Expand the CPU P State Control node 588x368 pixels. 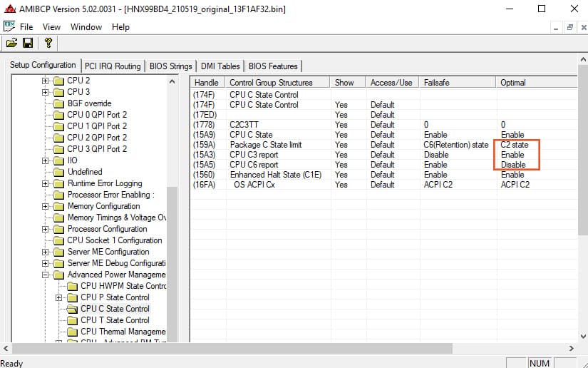[x=59, y=297]
